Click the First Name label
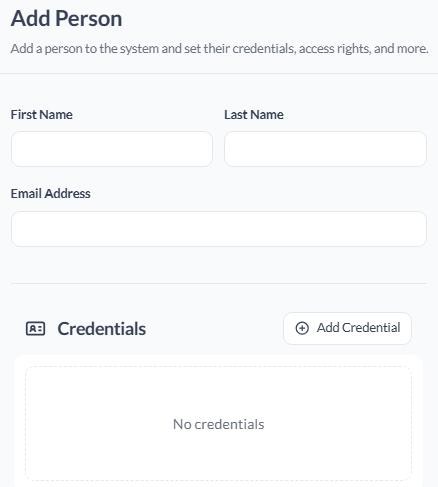 coord(42,115)
